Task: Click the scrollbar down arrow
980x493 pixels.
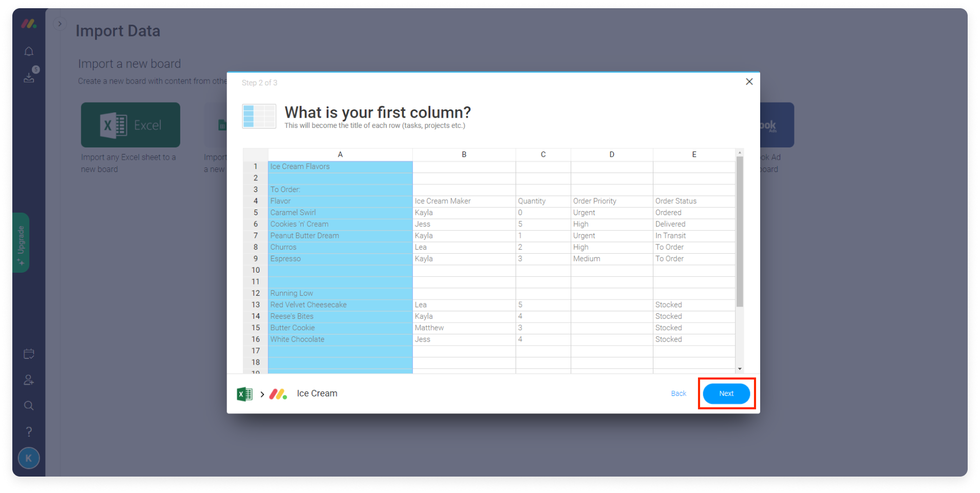Action: tap(740, 369)
